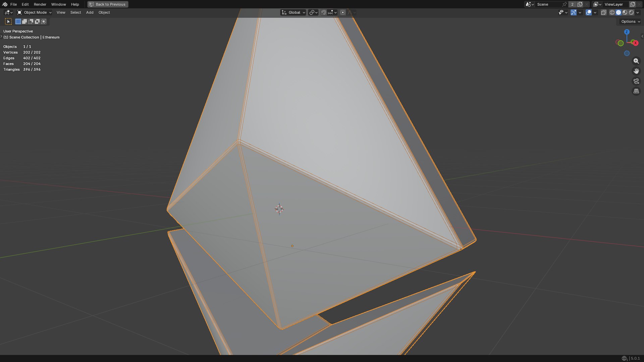Open the viewport View menu
The height and width of the screenshot is (362, 644).
click(x=61, y=12)
